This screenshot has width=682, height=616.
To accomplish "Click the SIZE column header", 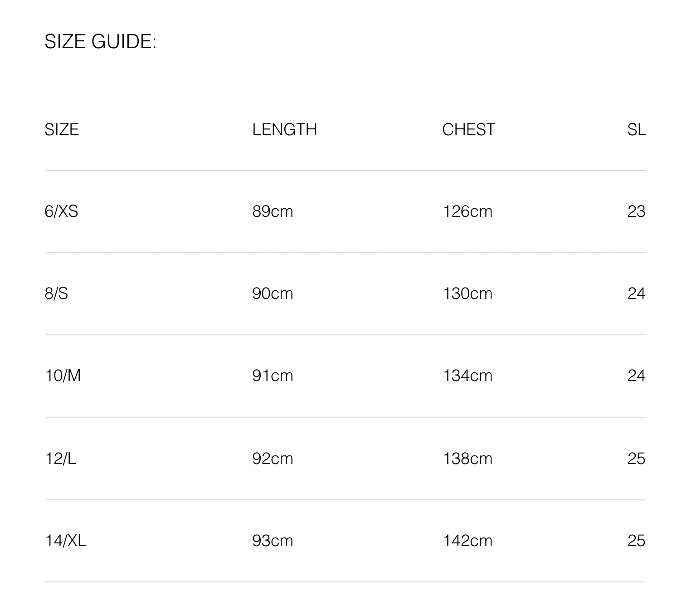I will tap(62, 130).
